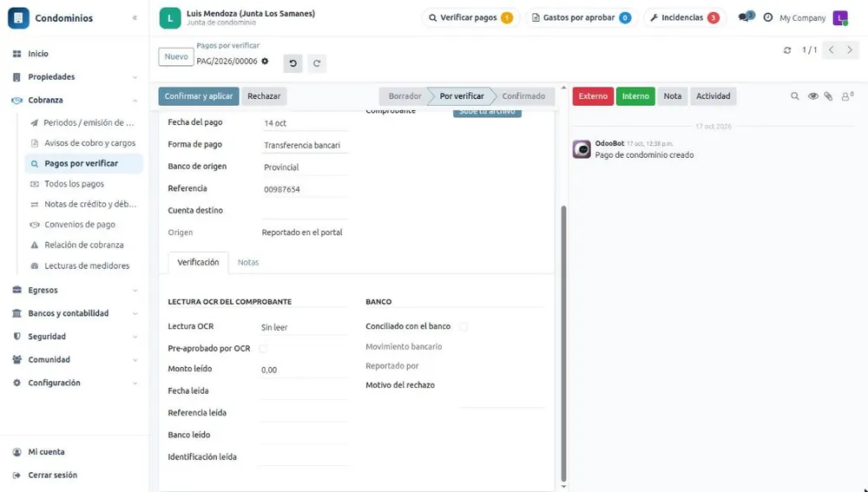Click the Rechazar button
The image size is (868, 492).
pos(264,96)
